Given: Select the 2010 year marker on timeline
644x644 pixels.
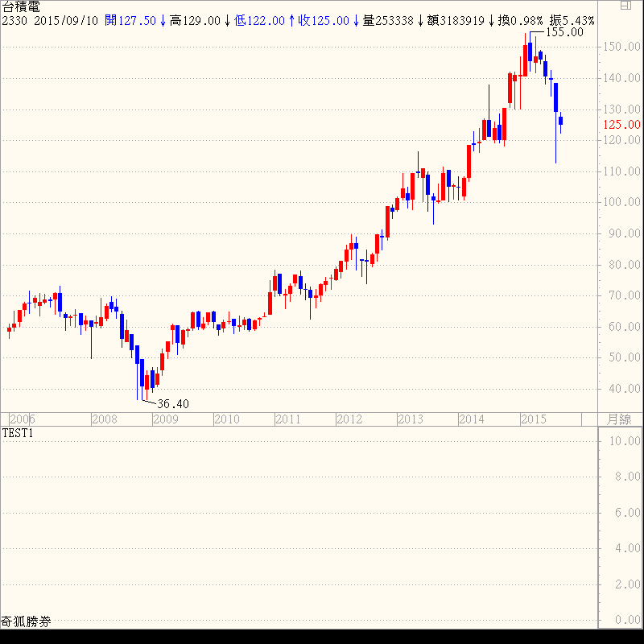Looking at the screenshot, I should pos(227,419).
